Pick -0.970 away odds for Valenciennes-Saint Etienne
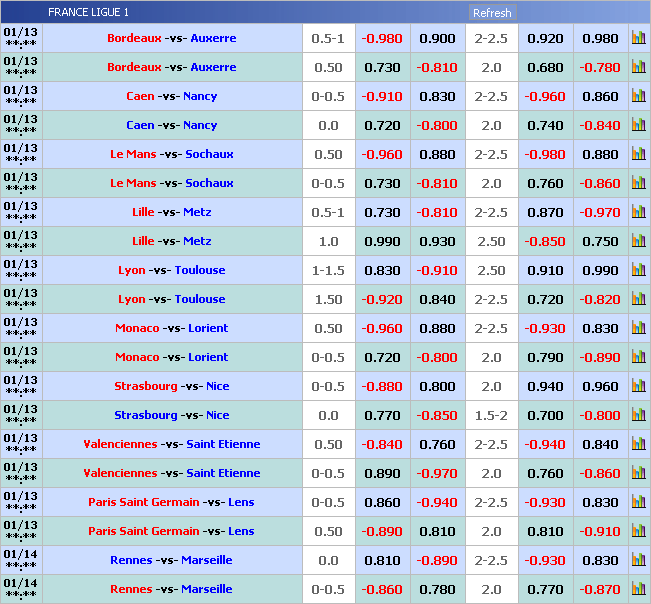The height and width of the screenshot is (604, 651). click(437, 473)
